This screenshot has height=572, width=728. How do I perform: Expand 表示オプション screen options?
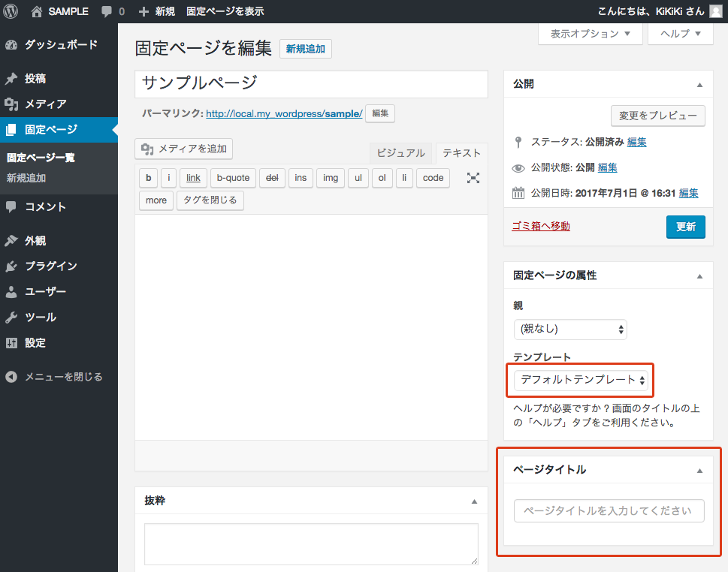pos(590,34)
